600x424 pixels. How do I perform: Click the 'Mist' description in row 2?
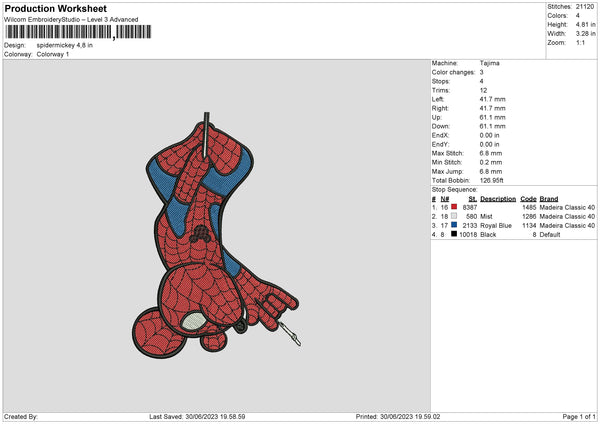[x=486, y=217]
